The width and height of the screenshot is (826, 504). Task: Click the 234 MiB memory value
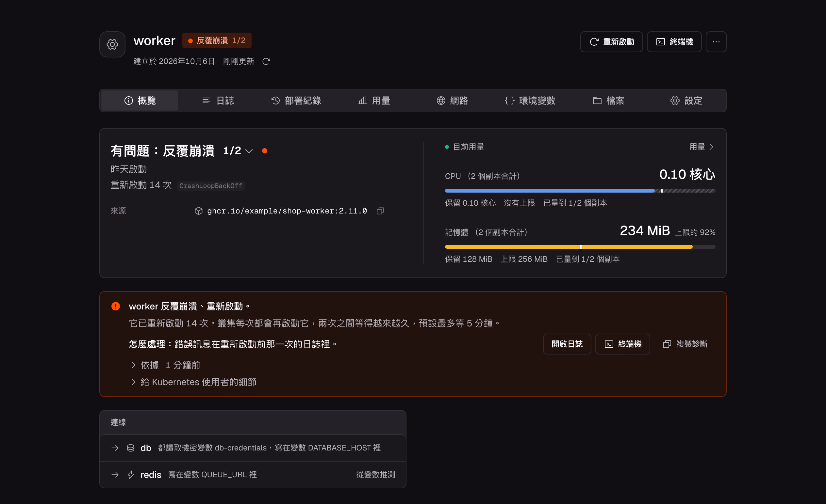645,231
